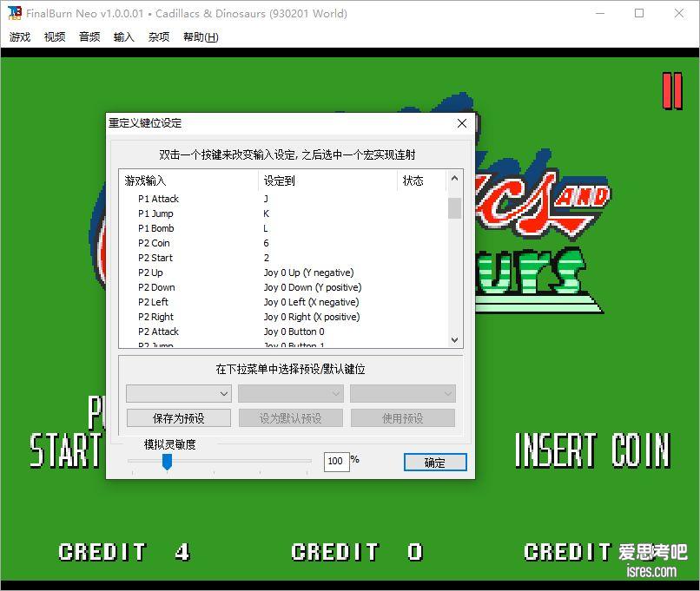Open the 音频 menu
Image resolution: width=700 pixels, height=591 pixels.
coord(89,37)
